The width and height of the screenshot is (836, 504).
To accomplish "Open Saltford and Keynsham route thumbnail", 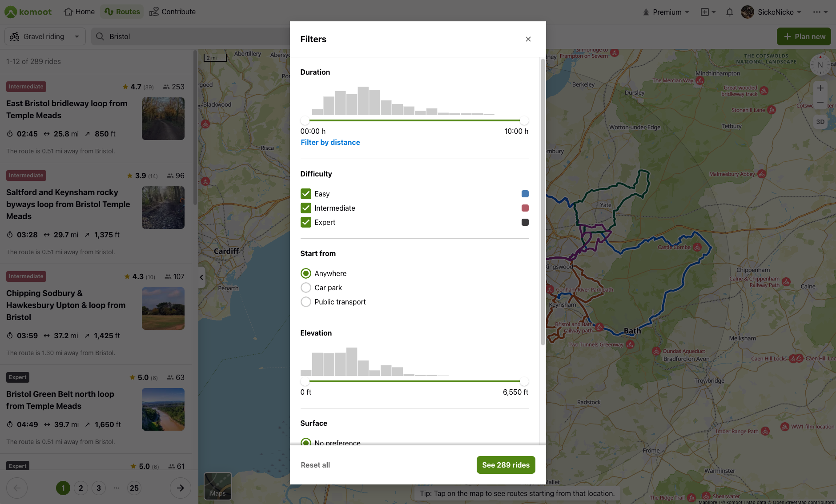I will coord(163,208).
